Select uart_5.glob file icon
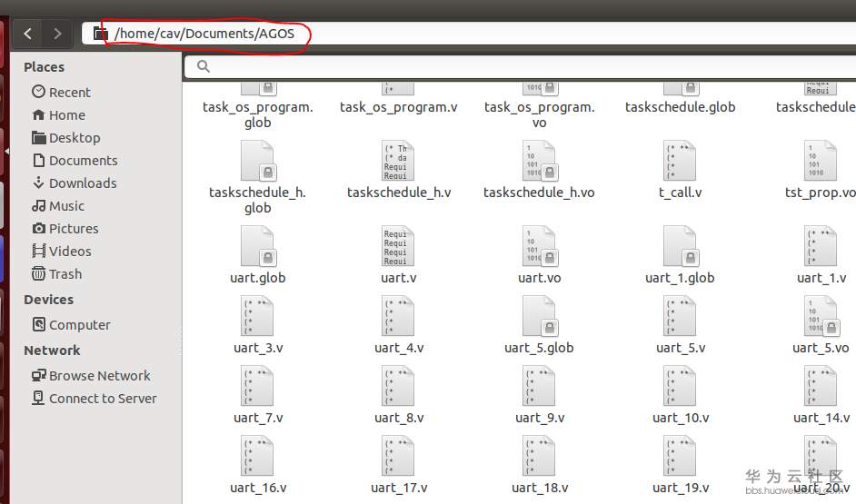This screenshot has height=504, width=856. 540,316
